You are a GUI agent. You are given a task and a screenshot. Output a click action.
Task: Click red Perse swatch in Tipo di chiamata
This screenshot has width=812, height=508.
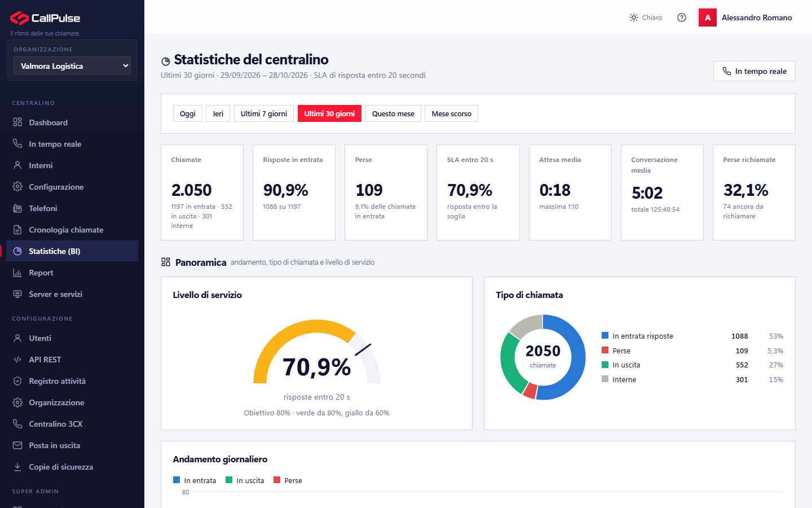605,350
